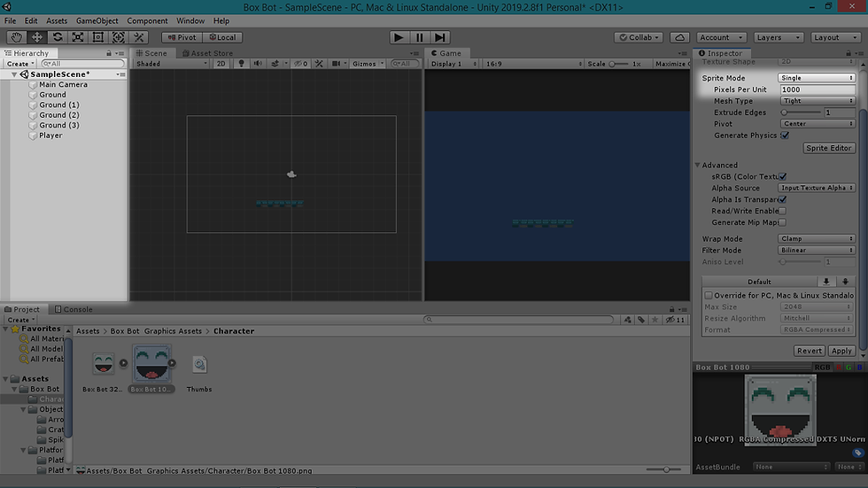Open Mesh Type dropdown

[x=818, y=101]
